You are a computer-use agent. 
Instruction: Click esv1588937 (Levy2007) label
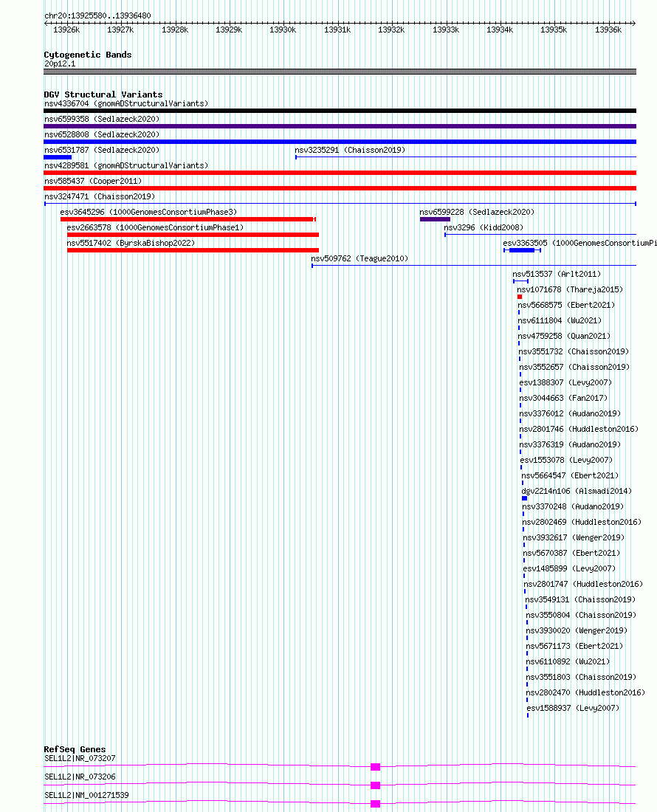click(x=573, y=709)
